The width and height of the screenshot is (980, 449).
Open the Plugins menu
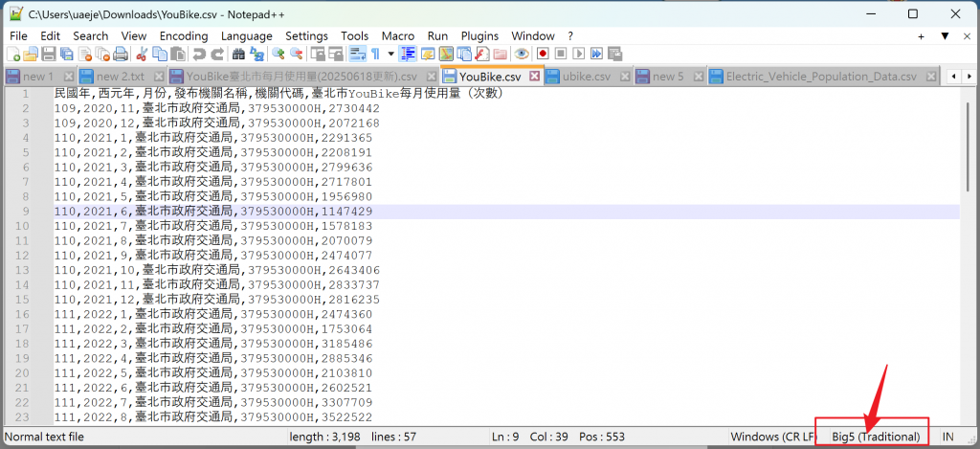(480, 36)
